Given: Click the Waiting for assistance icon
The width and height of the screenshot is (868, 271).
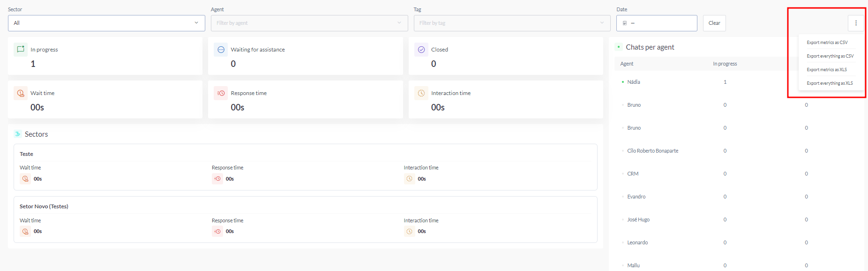Looking at the screenshot, I should [x=221, y=50].
